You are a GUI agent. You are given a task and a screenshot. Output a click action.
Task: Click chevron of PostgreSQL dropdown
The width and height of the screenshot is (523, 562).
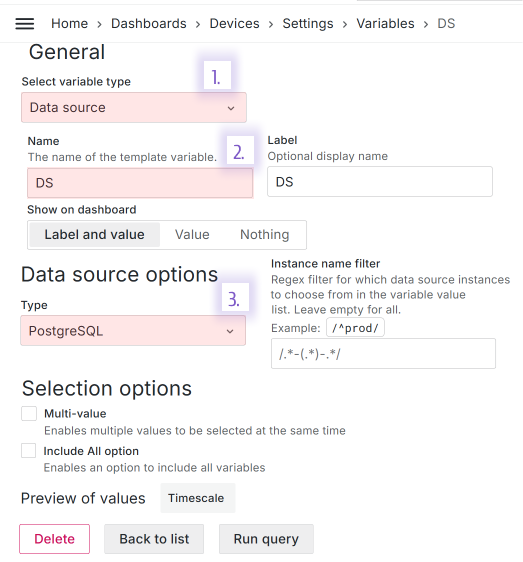tap(230, 331)
